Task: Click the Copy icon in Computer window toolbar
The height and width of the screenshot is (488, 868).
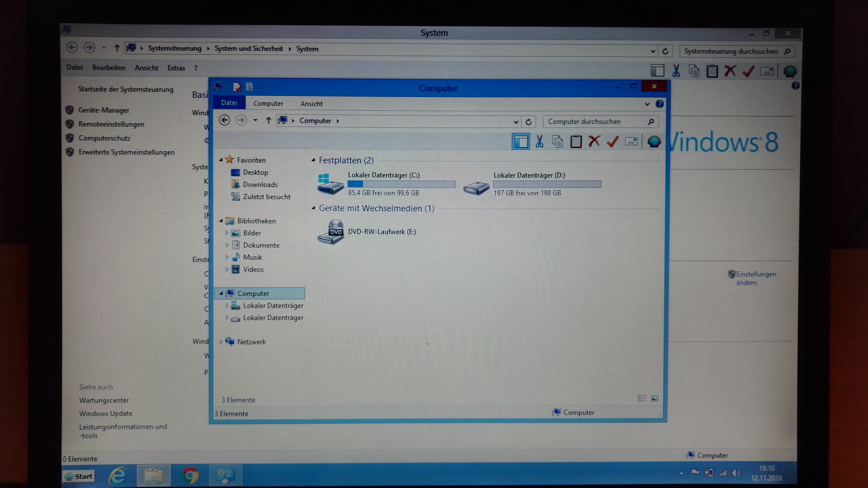Action: 557,142
